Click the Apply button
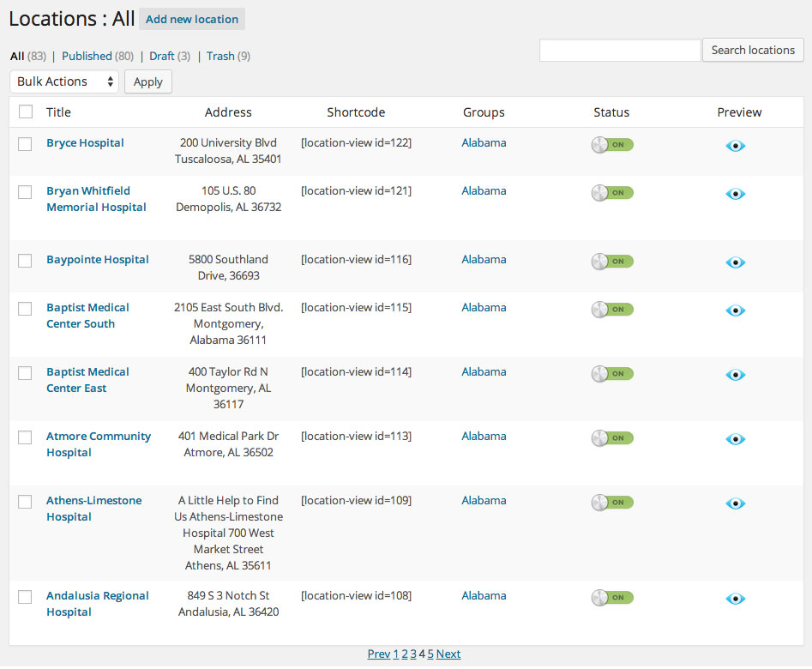The width and height of the screenshot is (812, 669). tap(148, 81)
